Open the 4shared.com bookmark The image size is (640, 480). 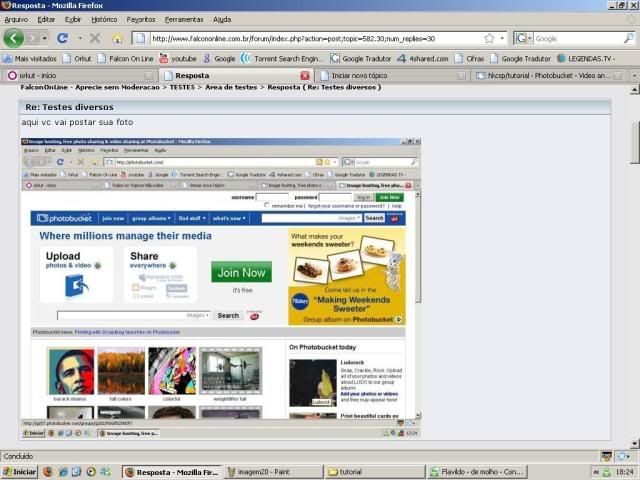click(x=423, y=58)
